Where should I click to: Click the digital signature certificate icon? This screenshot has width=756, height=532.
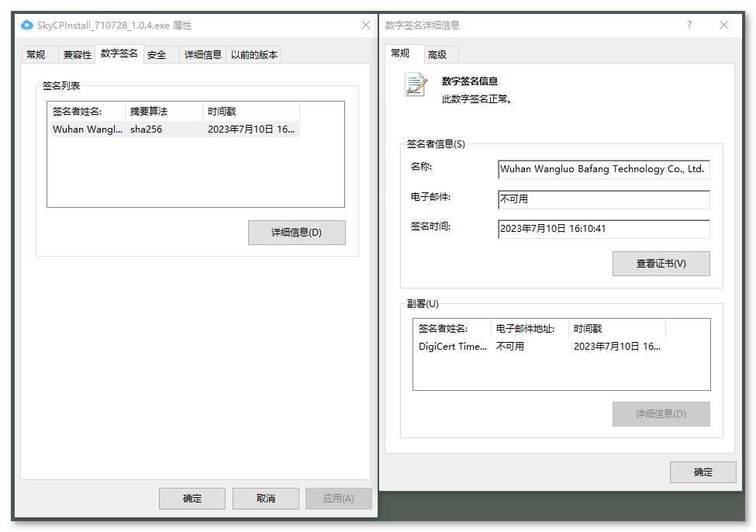click(416, 87)
